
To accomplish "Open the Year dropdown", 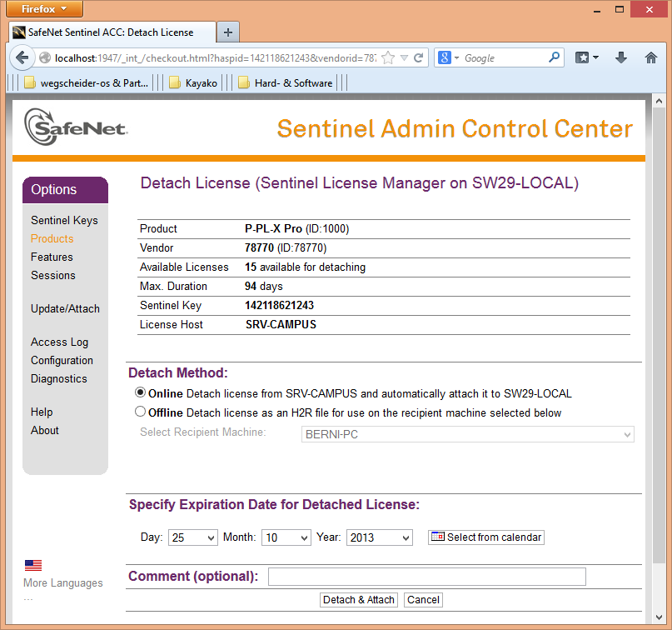I will click(379, 537).
